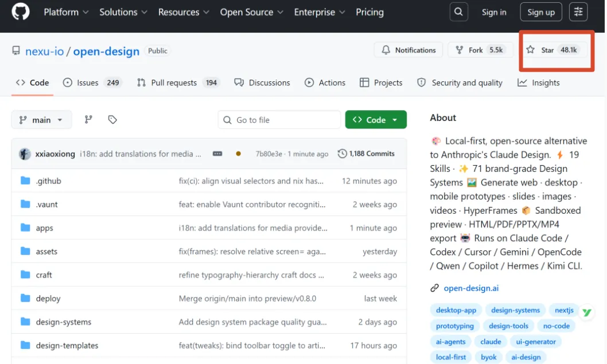Switch to the Pull requests tab
The image size is (607, 364).
click(x=178, y=83)
